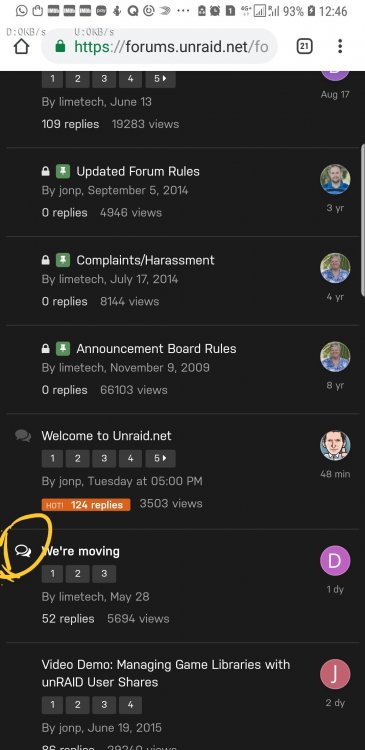Click the grey chat icon beside Welcome to Unraid.net
The width and height of the screenshot is (365, 750).
click(23, 436)
